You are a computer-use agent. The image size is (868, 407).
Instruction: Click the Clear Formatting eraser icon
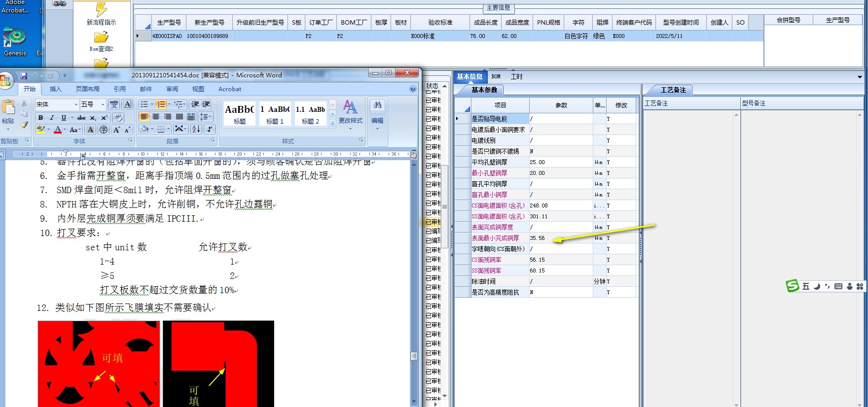tap(118, 118)
